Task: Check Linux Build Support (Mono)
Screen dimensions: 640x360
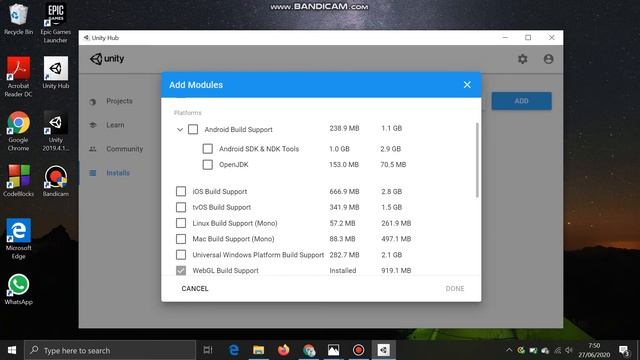Action: [x=181, y=223]
